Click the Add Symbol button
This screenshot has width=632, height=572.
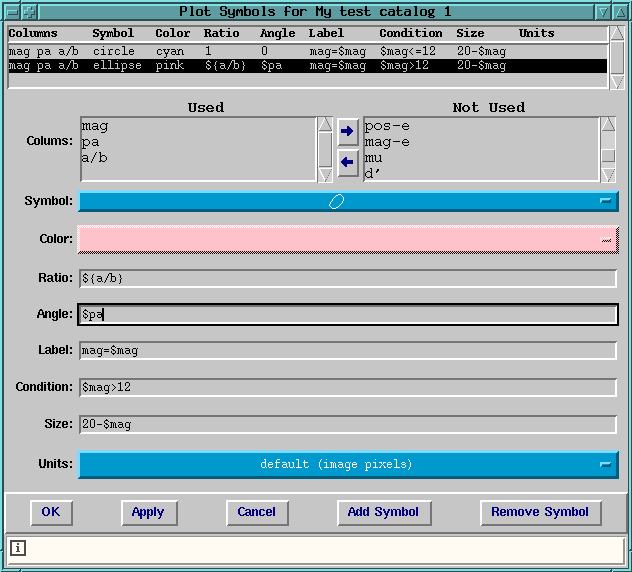(383, 512)
